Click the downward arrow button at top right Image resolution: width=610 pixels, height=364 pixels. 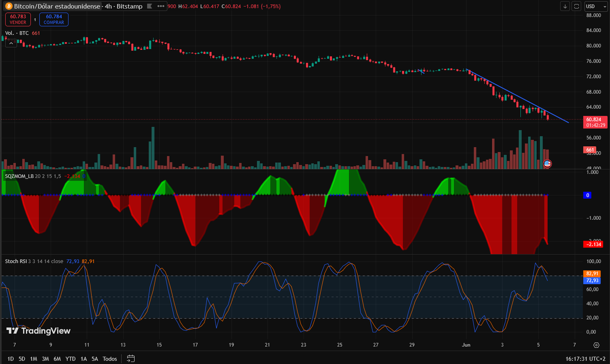[x=565, y=6]
